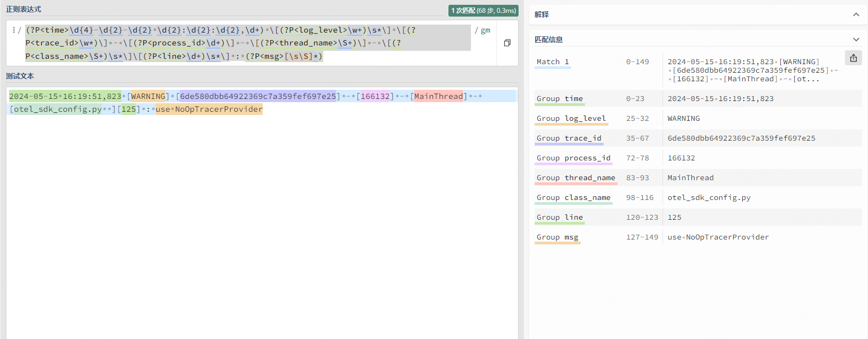868x339 pixels.
Task: Click the 匹配信息 section title
Action: pos(549,40)
